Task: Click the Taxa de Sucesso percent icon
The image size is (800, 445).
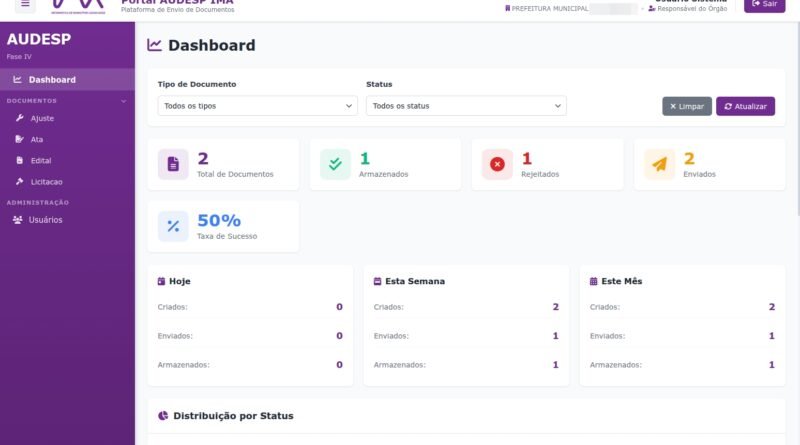Action: click(x=173, y=226)
